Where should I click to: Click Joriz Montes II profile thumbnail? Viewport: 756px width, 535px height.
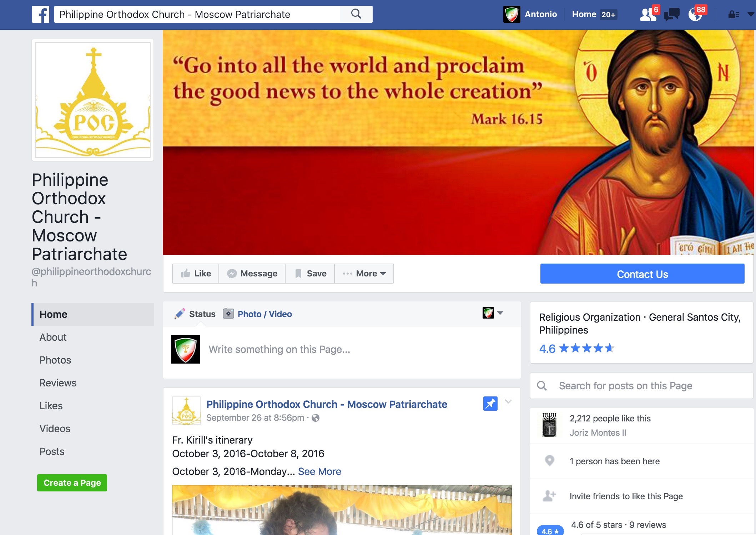pos(549,425)
